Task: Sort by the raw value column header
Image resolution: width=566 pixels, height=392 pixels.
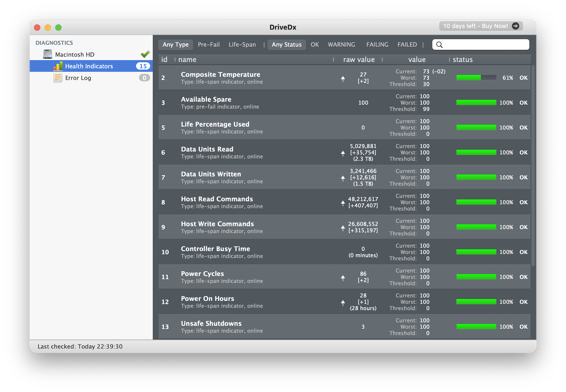Action: (x=359, y=59)
